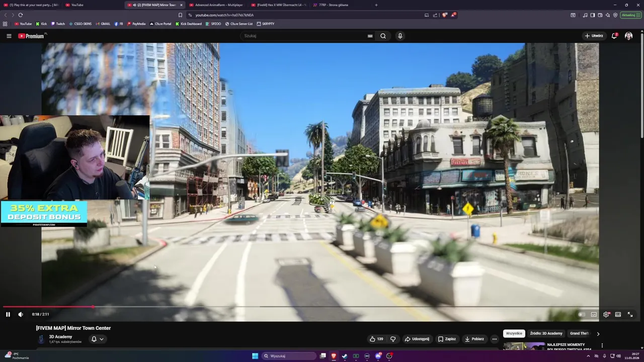Select the Źródło: 3D Academy chip
Image resolution: width=644 pixels, height=362 pixels.
tap(546, 333)
